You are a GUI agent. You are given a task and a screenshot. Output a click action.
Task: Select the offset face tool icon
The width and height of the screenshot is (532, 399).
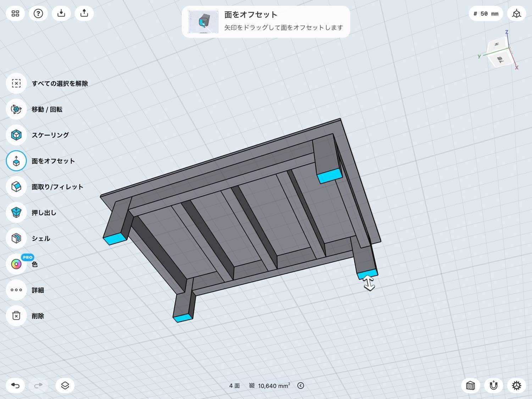[16, 161]
